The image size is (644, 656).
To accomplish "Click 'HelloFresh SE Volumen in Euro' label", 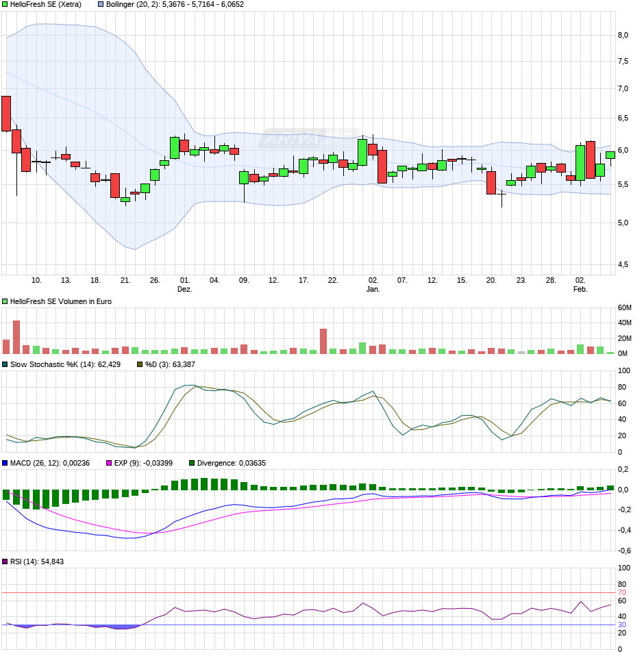I will [x=61, y=301].
